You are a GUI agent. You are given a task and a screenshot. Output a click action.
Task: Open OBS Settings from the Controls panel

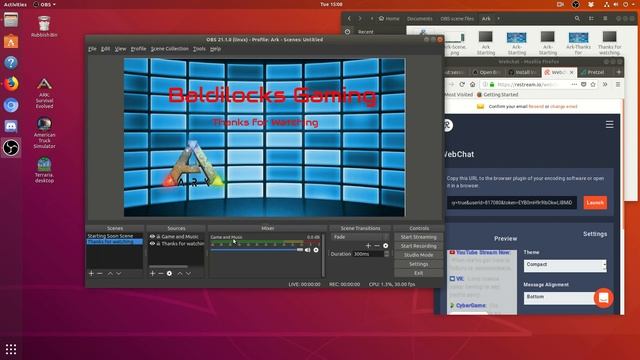pos(418,264)
